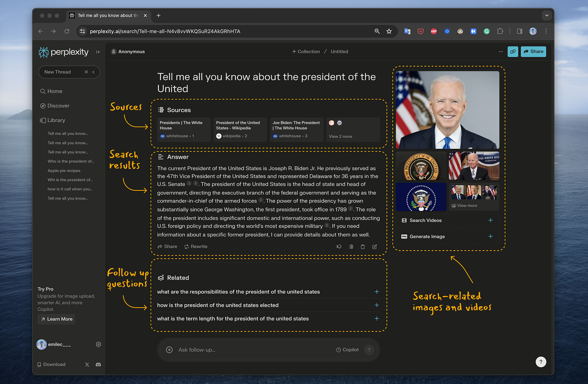Viewport: 588px width, 384px height.
Task: Copy answer with clipboard icon
Action: [x=363, y=247]
